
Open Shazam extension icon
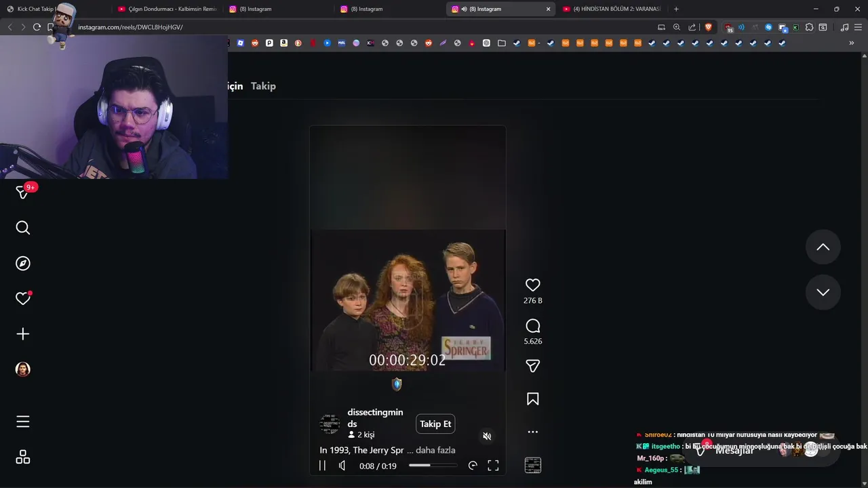[x=768, y=27]
